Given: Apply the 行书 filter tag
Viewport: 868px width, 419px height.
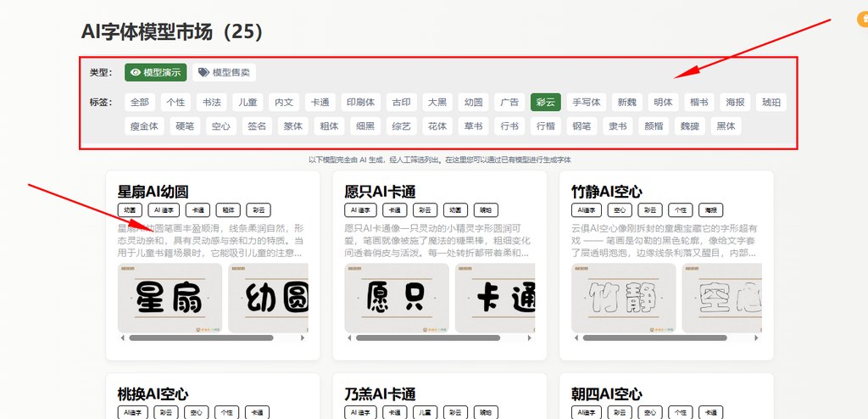Looking at the screenshot, I should [x=509, y=126].
